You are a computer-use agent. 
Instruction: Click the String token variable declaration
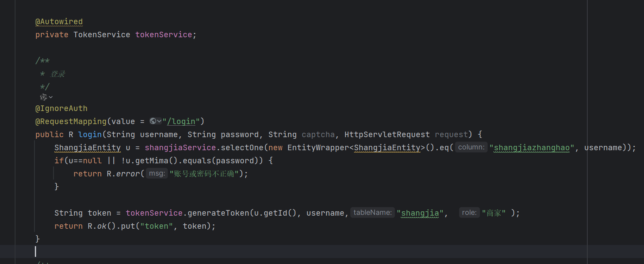point(83,213)
